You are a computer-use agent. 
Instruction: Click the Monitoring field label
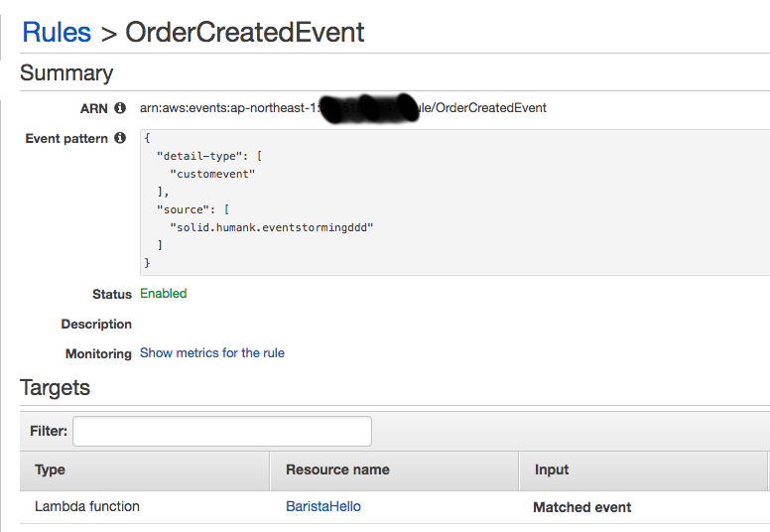point(98,354)
